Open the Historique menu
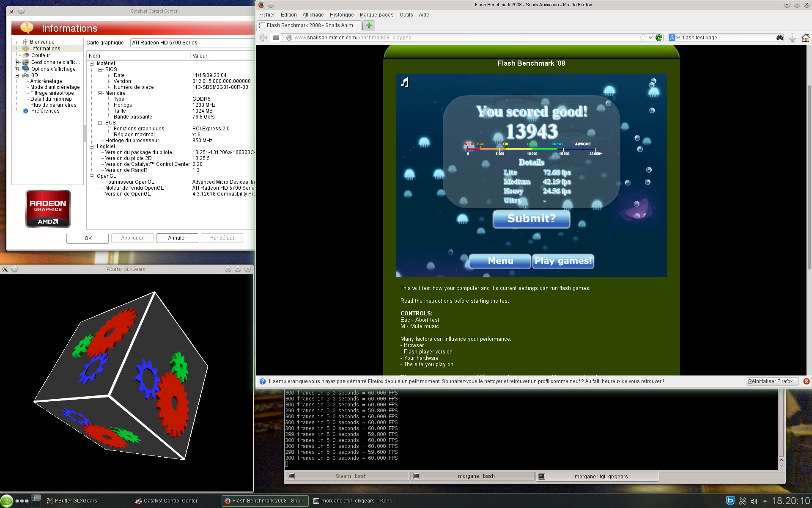812x508 pixels. pos(342,15)
